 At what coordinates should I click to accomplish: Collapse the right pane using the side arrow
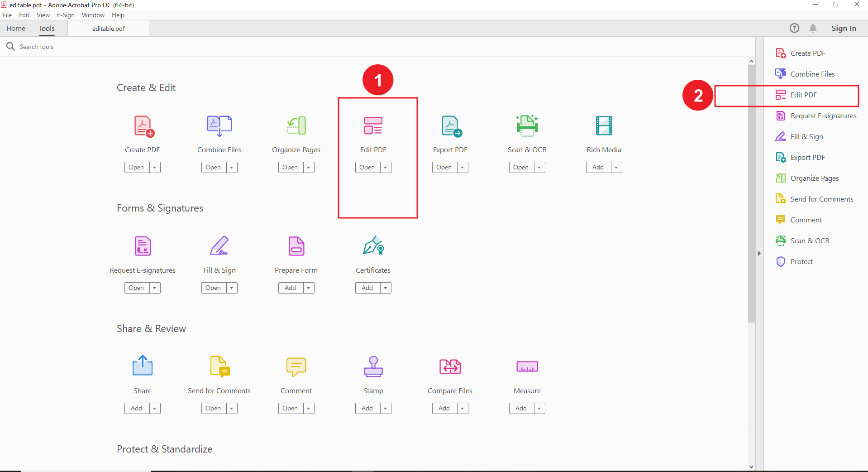(x=759, y=253)
